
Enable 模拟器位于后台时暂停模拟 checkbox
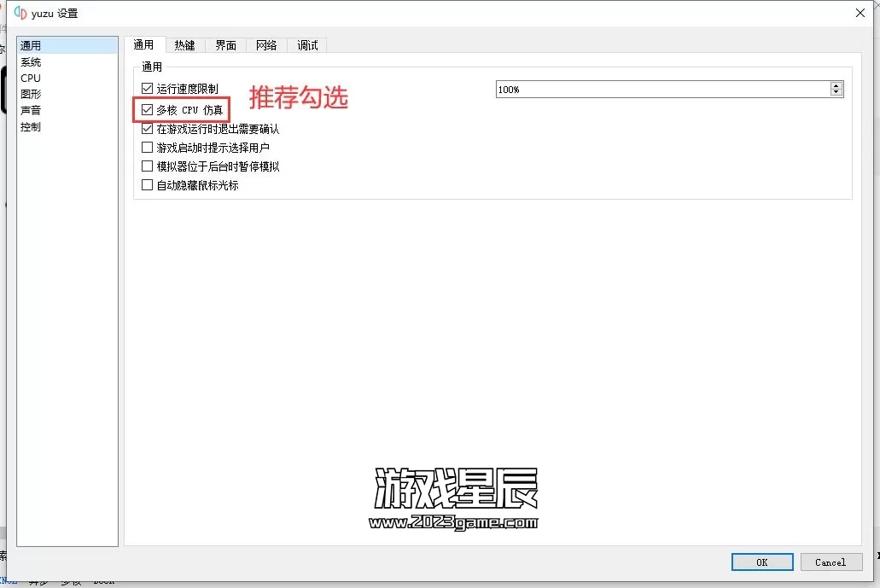click(148, 166)
